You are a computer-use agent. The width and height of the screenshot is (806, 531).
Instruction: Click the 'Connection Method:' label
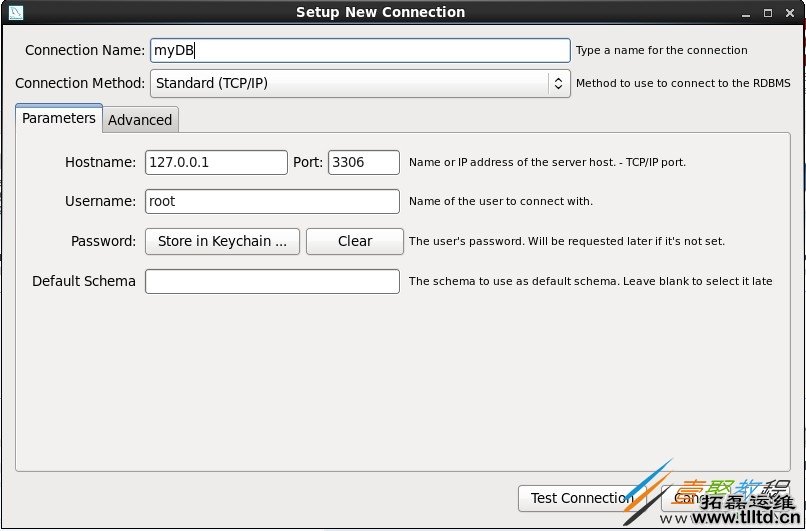click(x=80, y=83)
